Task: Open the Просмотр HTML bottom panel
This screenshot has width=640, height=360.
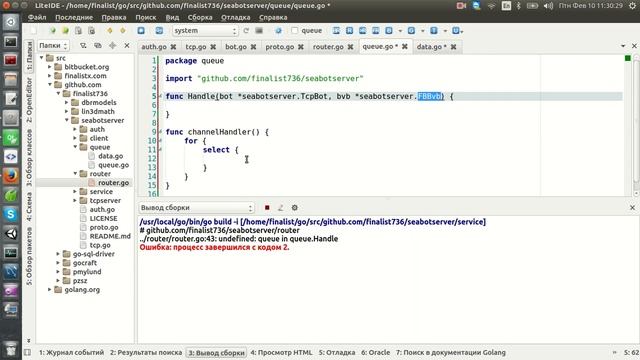Action: tap(281, 352)
